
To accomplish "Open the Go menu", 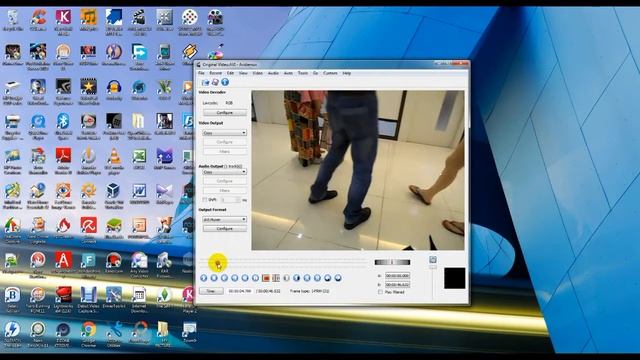I will click(316, 73).
